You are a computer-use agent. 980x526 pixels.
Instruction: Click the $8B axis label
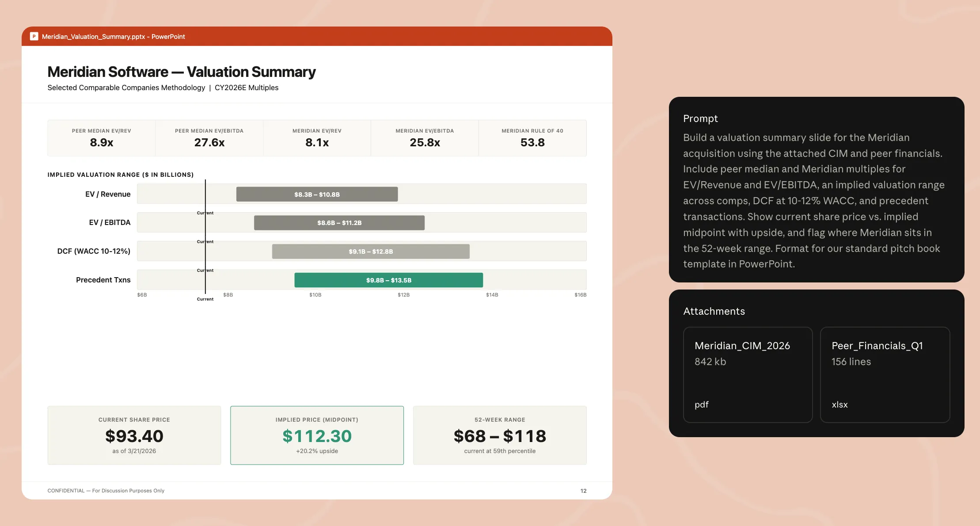[228, 295]
